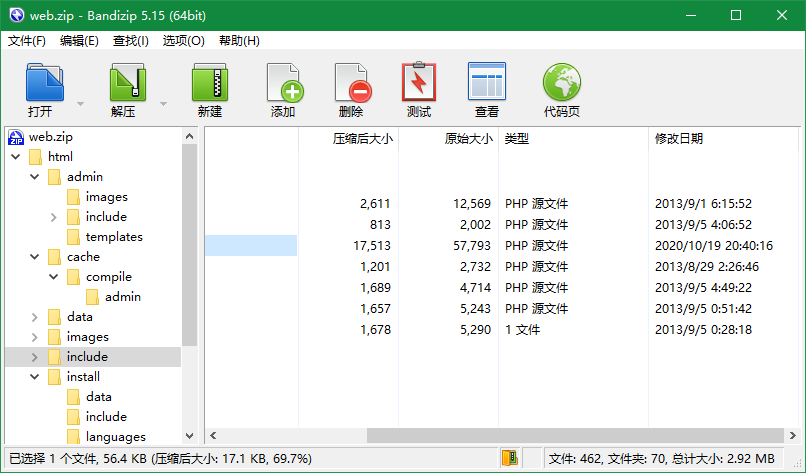Run the 测试 (Test archive) tool
Screen dimensions: 806x473
click(419, 82)
